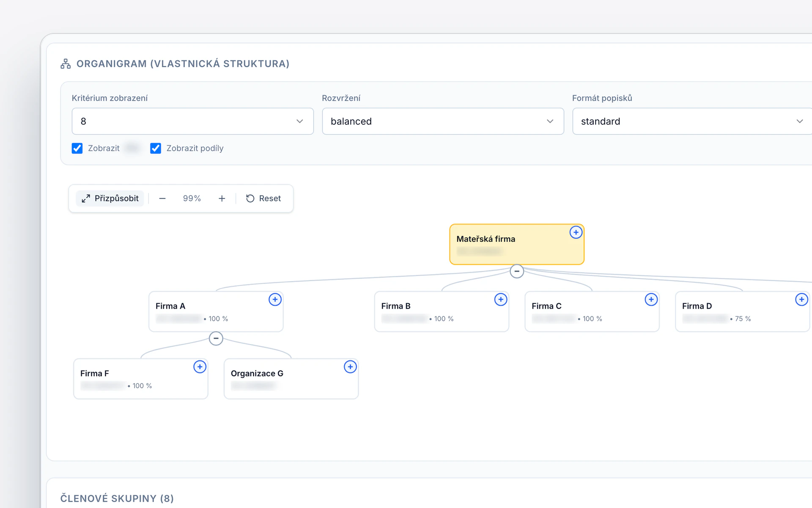The width and height of the screenshot is (812, 508).
Task: Select the Firma F node title
Action: click(95, 373)
